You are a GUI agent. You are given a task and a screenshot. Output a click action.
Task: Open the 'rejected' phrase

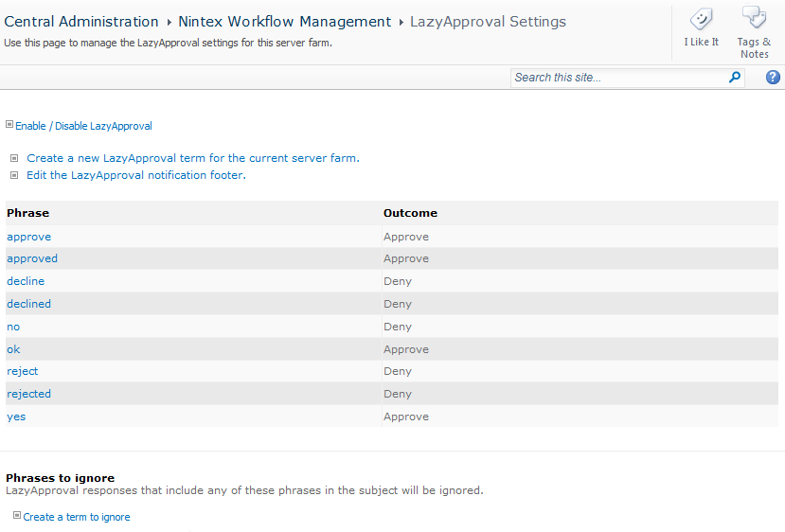tap(28, 394)
